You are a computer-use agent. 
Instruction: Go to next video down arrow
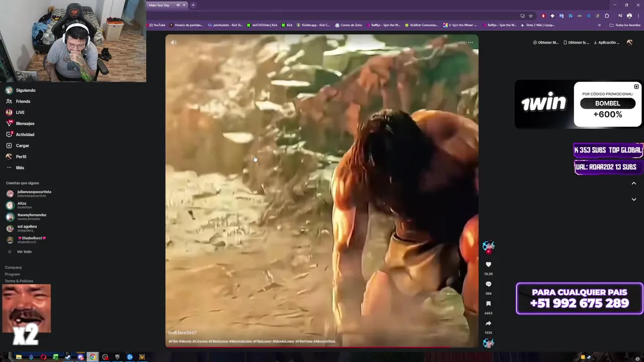pos(634,199)
